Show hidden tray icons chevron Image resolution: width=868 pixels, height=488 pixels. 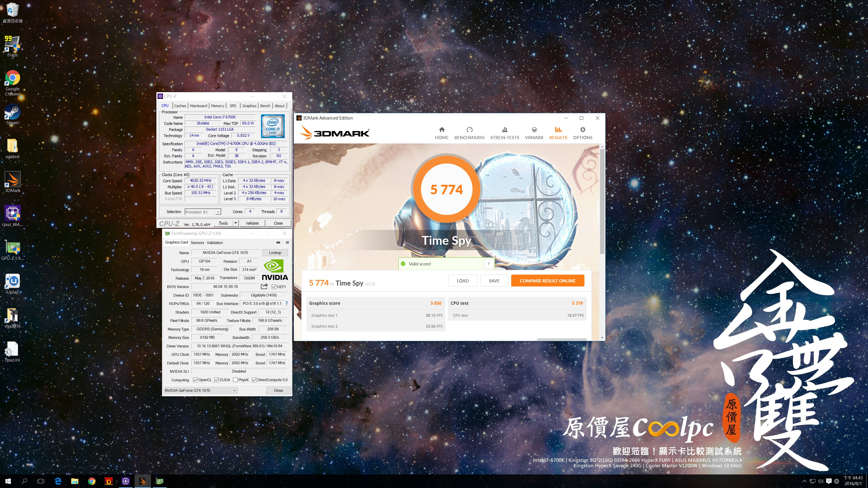coord(804,481)
